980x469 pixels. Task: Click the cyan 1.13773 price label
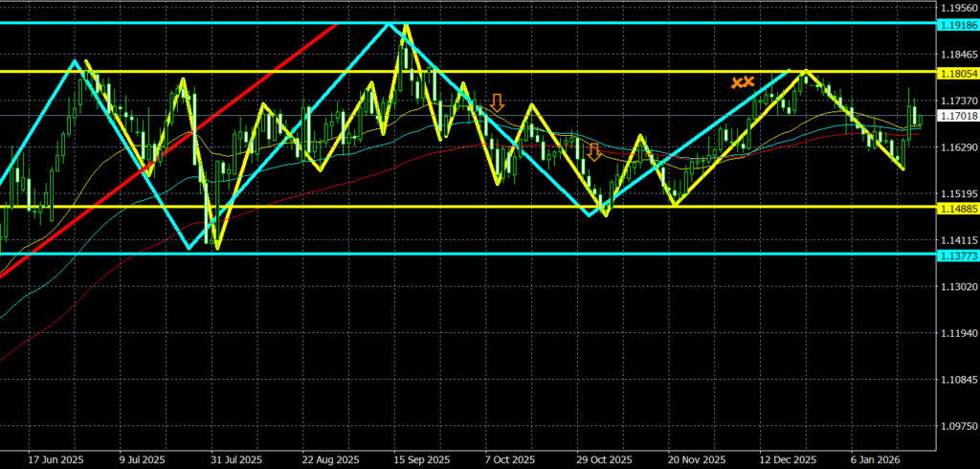957,255
